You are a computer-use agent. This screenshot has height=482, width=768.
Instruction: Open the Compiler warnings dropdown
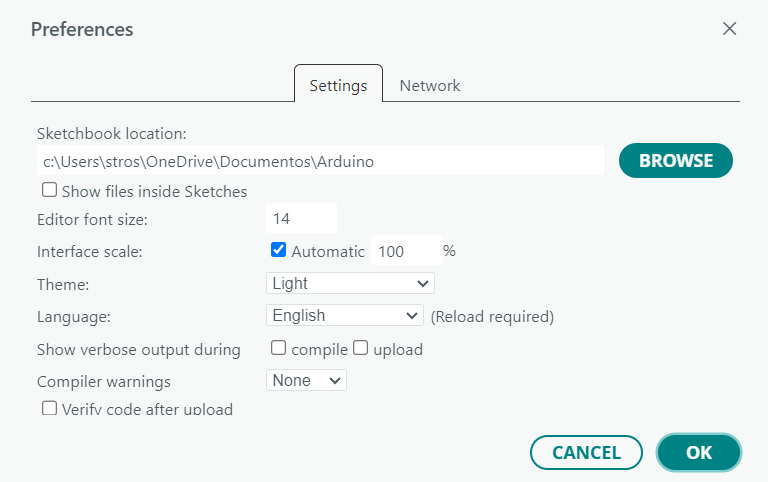click(x=306, y=380)
